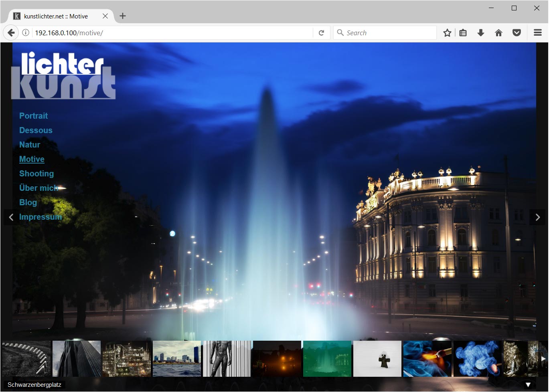Show previous image with left chevron
Image resolution: width=549 pixels, height=392 pixels.
pyautogui.click(x=11, y=217)
